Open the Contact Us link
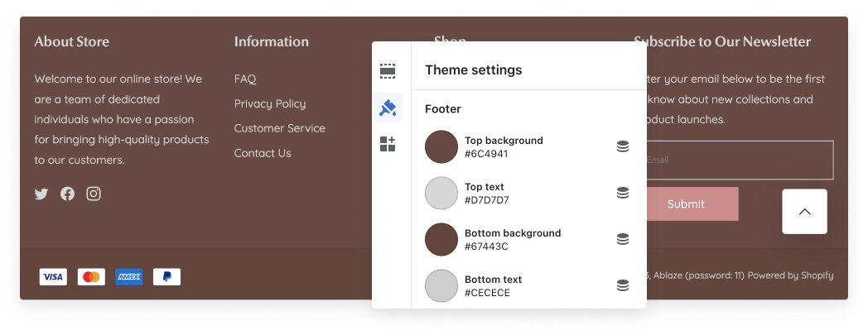The width and height of the screenshot is (868, 335). [263, 153]
